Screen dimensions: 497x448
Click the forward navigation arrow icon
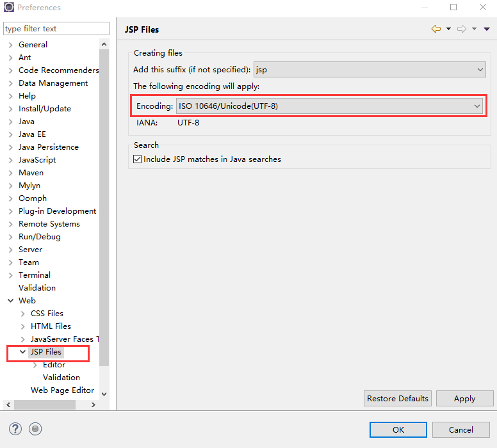pos(462,29)
